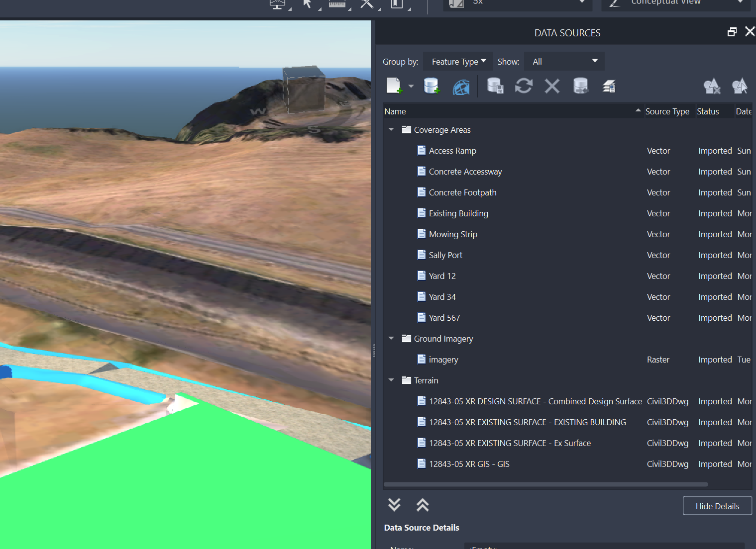Screen dimensions: 756x549
Task: Choose the arrow select tool in top toolbar
Action: [307, 4]
